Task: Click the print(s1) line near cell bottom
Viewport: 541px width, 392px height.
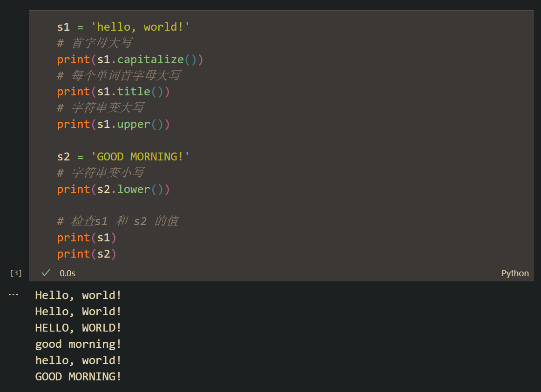Action: (87, 238)
